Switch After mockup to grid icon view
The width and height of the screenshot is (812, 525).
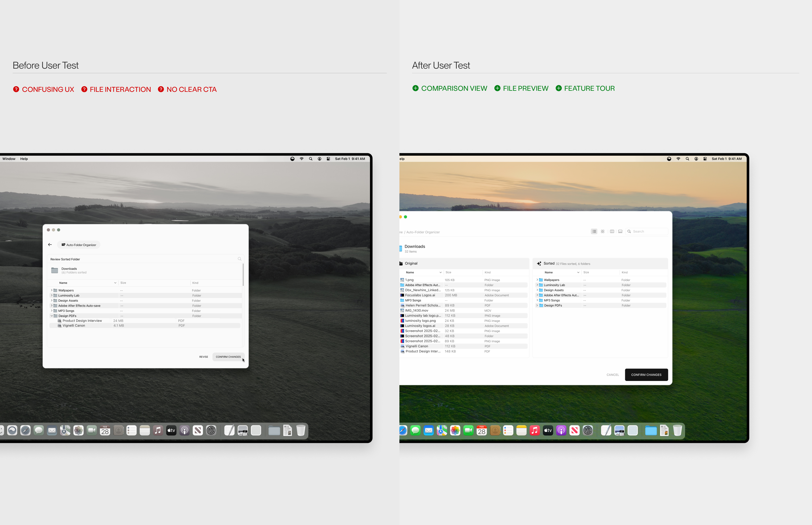pos(603,231)
